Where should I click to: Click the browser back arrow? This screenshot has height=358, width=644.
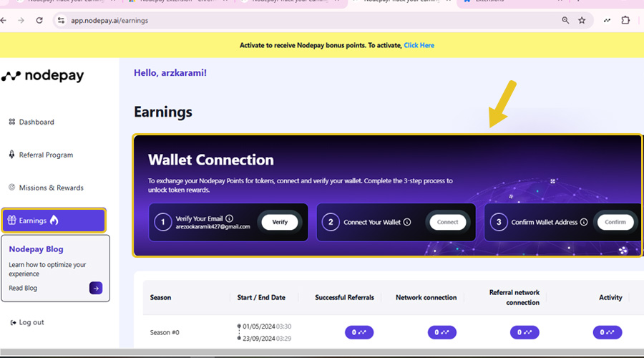click(x=4, y=20)
